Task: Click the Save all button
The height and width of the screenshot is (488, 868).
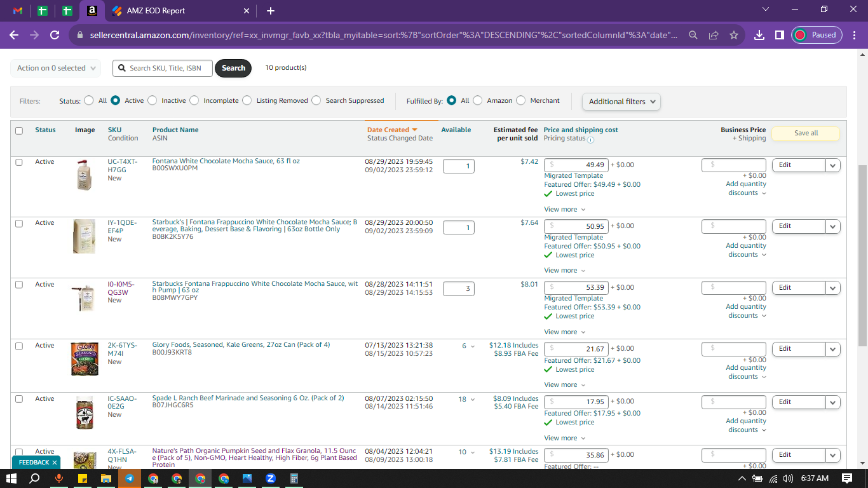Action: (806, 133)
